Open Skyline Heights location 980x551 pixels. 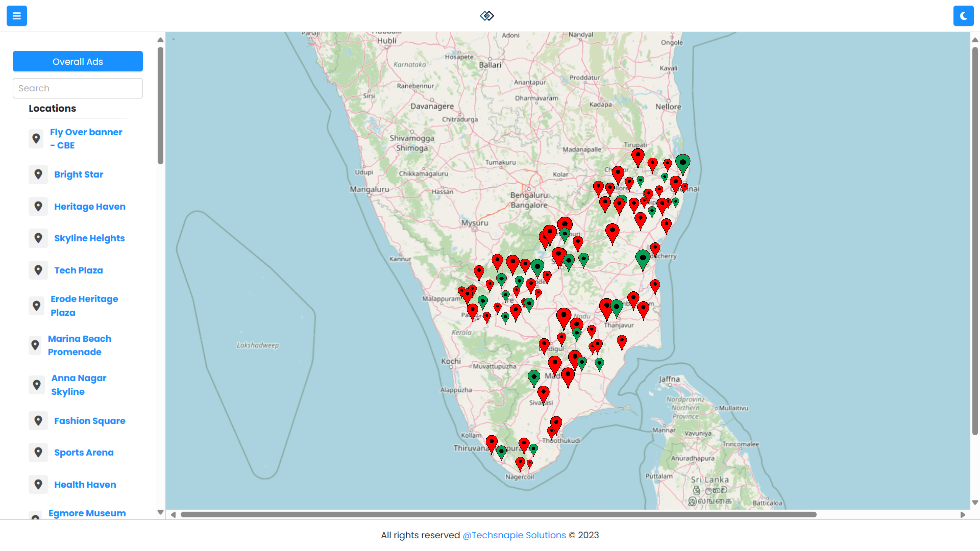(x=89, y=238)
